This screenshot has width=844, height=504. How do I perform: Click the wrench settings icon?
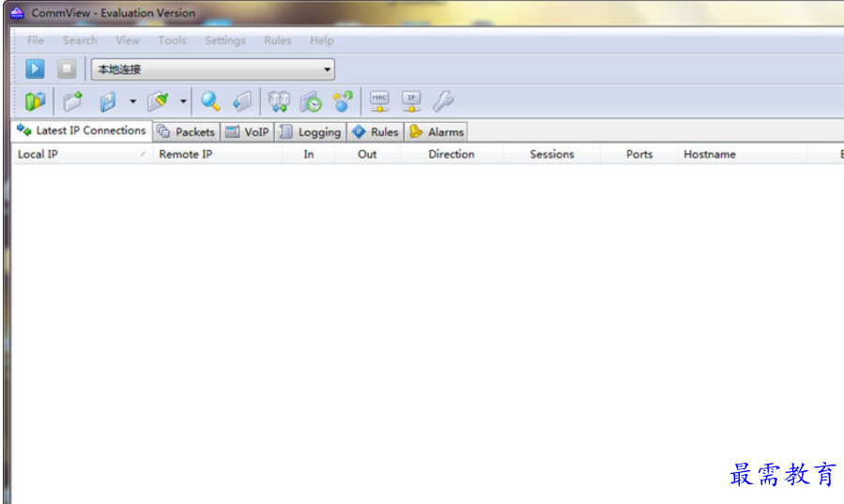443,101
